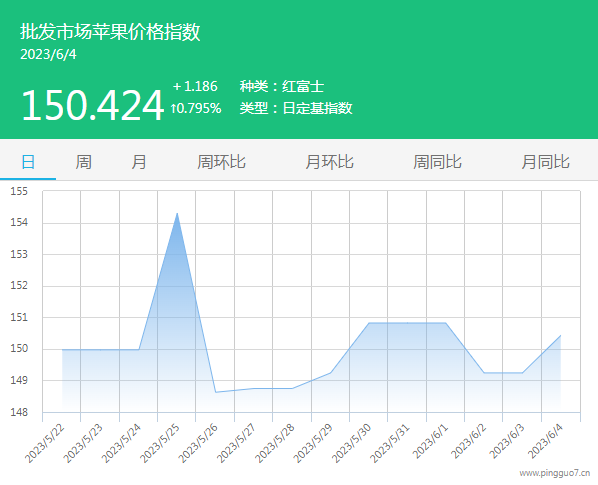The height and width of the screenshot is (485, 598).
Task: Select the 月同比 tab
Action: coord(545,162)
